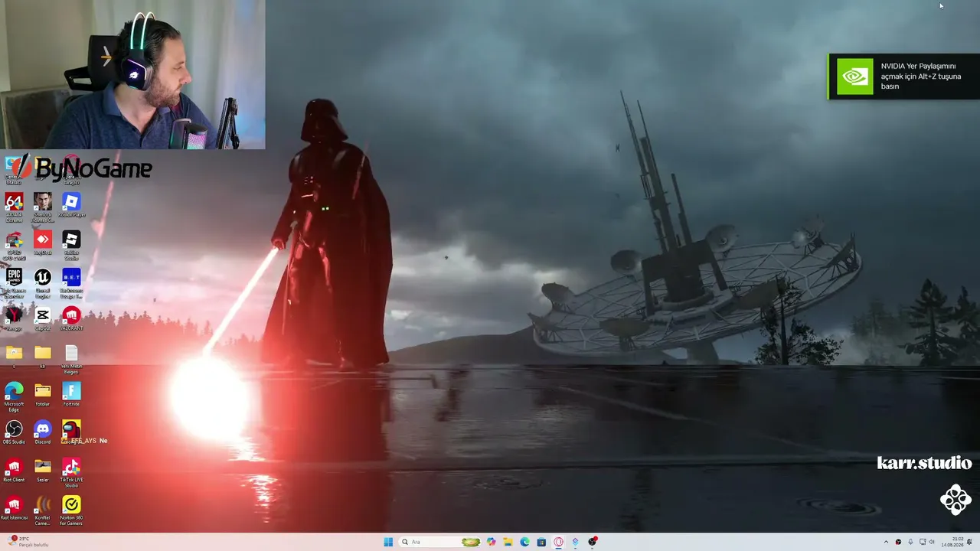Show hidden system tray icons
This screenshot has height=551, width=980.
(887, 542)
